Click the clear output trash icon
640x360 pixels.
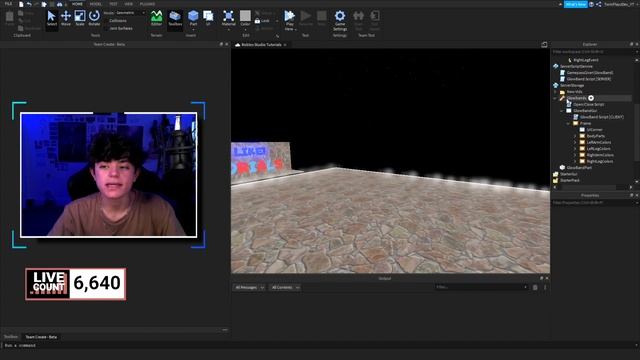[535, 287]
